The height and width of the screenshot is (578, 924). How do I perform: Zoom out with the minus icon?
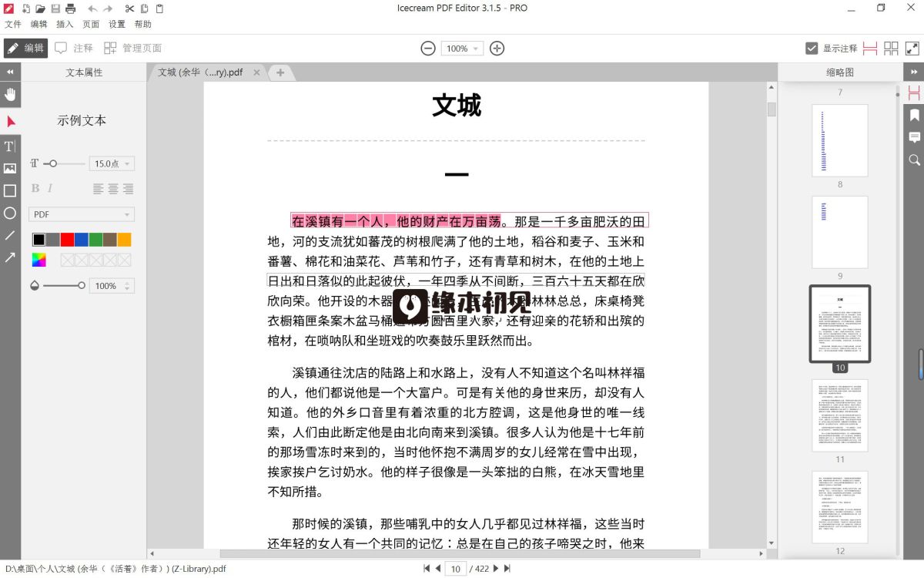coord(428,49)
